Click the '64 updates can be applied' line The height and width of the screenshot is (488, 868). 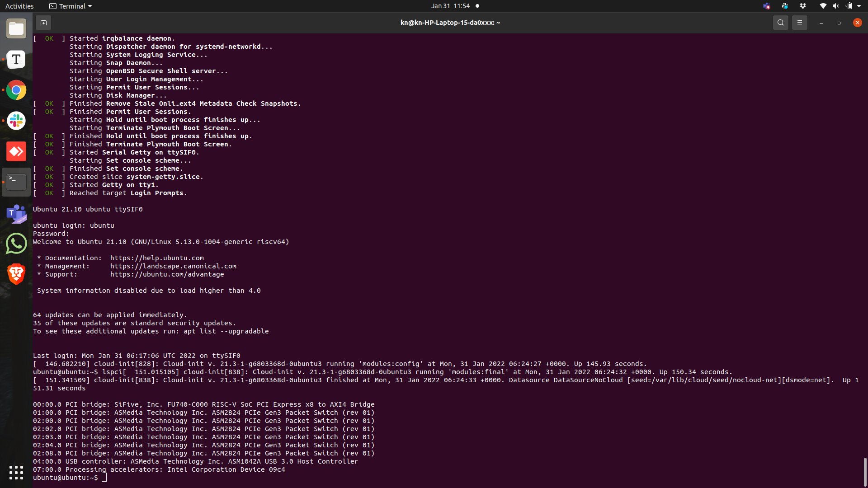(110, 315)
